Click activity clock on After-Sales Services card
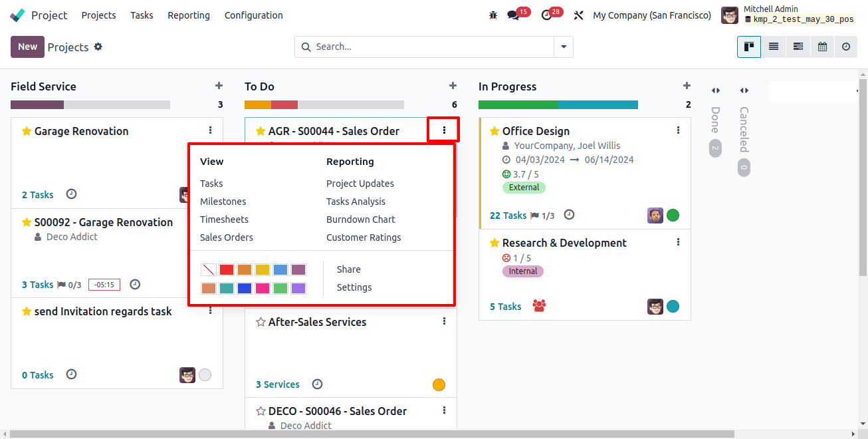Viewport: 868px width, 439px height. point(318,384)
